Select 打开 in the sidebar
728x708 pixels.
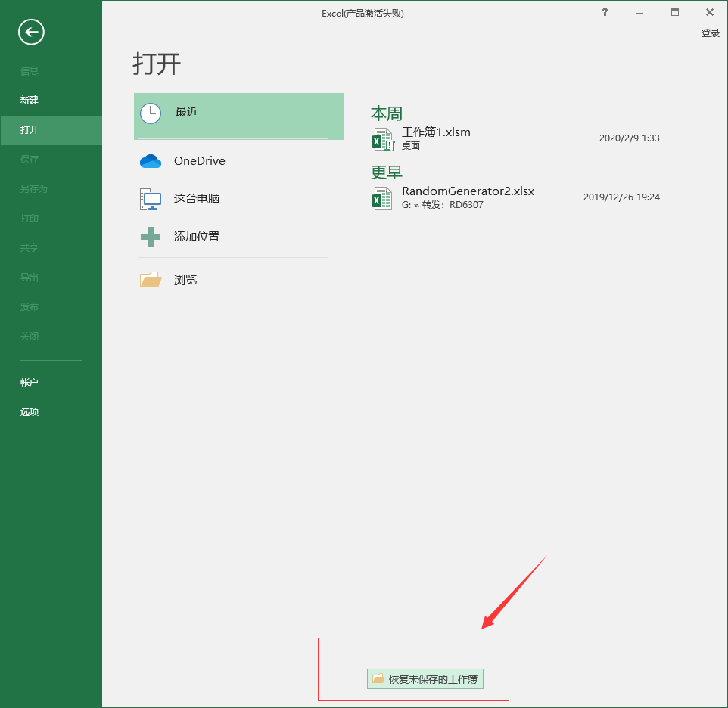coord(51,130)
